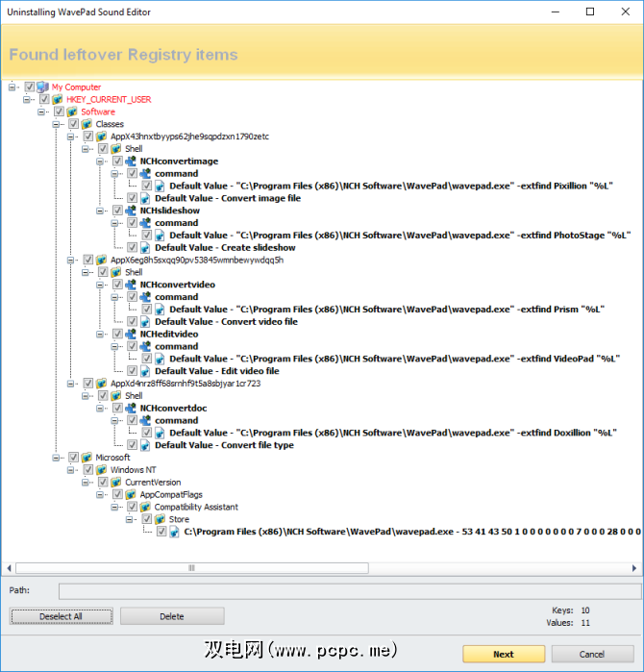Click the HKEY_CURRENT_USER registry key icon

[x=58, y=99]
